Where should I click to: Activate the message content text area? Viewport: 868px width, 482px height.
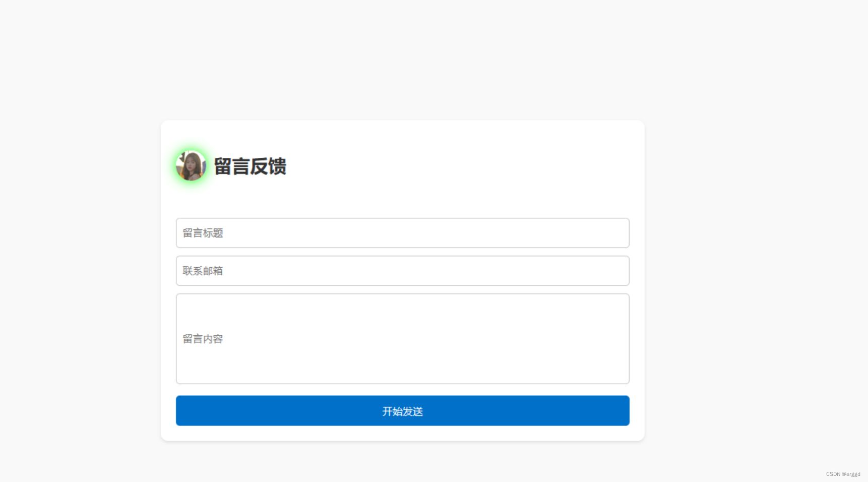(402, 338)
